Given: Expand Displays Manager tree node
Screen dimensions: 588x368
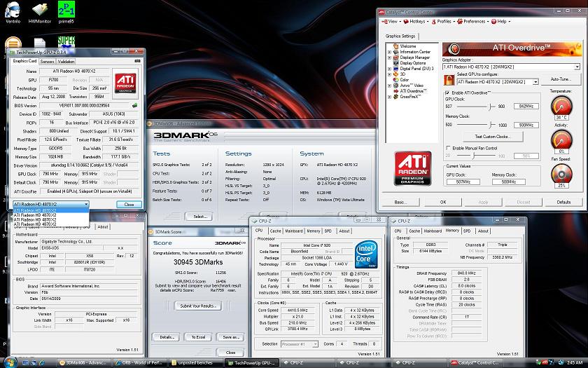Looking at the screenshot, I should [x=389, y=57].
